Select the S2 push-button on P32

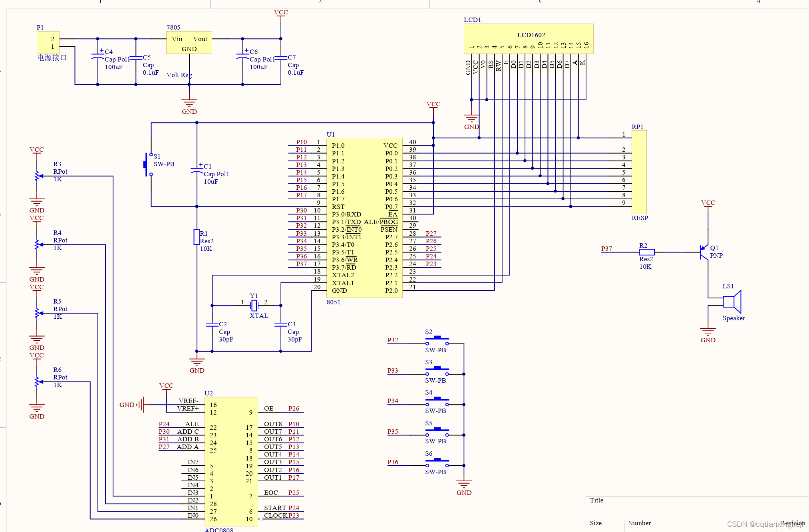[437, 341]
